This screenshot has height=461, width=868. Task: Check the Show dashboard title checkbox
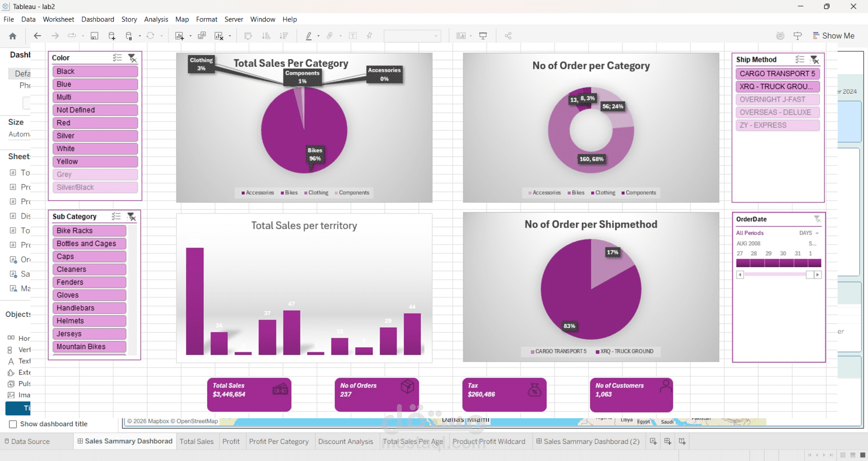(13, 424)
